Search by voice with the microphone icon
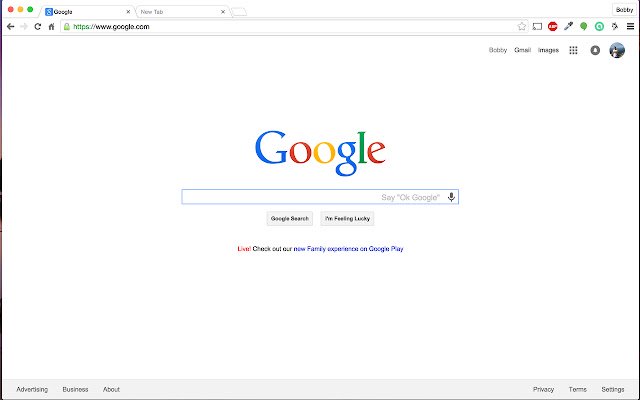 pyautogui.click(x=451, y=197)
